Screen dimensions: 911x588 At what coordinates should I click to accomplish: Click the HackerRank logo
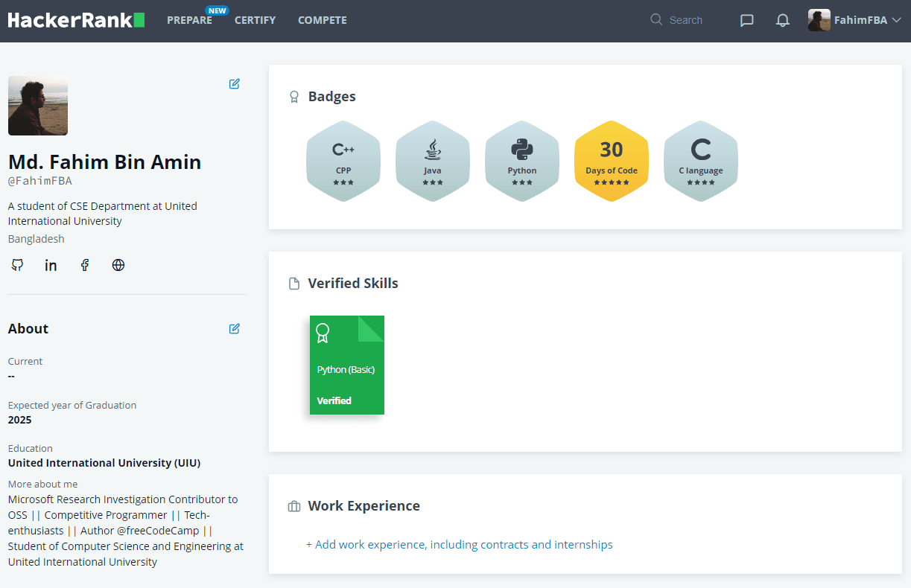pos(76,20)
